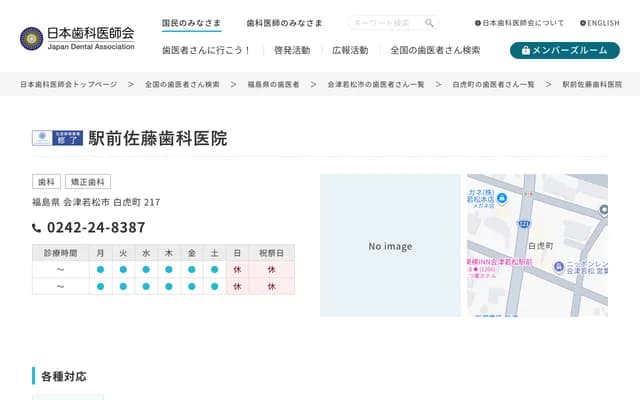Open 啓発活動 menu item
Image resolution: width=640 pixels, height=400 pixels.
pyautogui.click(x=291, y=50)
